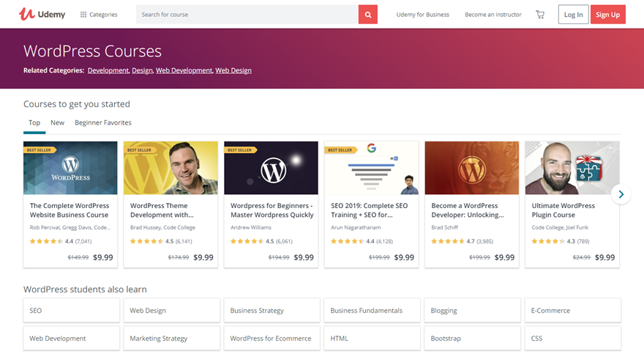Select the SEO topic tile
The height and width of the screenshot is (359, 644).
coord(71,311)
